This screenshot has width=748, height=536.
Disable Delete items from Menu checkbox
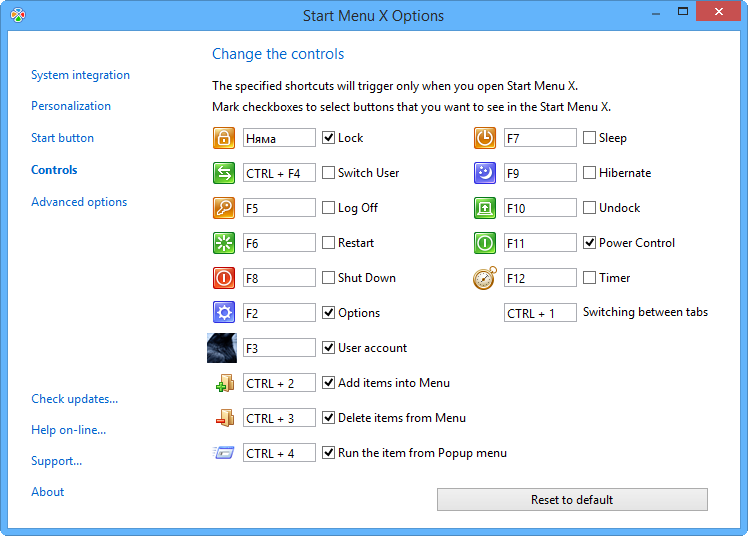pyautogui.click(x=328, y=418)
